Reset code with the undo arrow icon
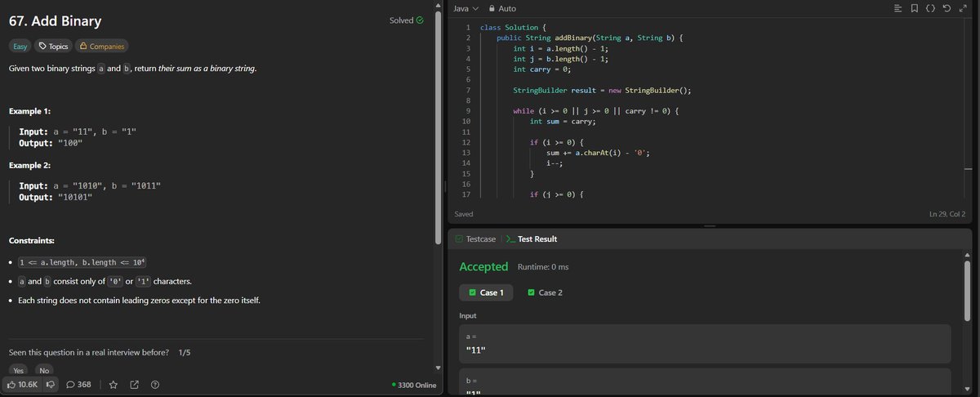The width and height of the screenshot is (980, 397). pyautogui.click(x=947, y=8)
